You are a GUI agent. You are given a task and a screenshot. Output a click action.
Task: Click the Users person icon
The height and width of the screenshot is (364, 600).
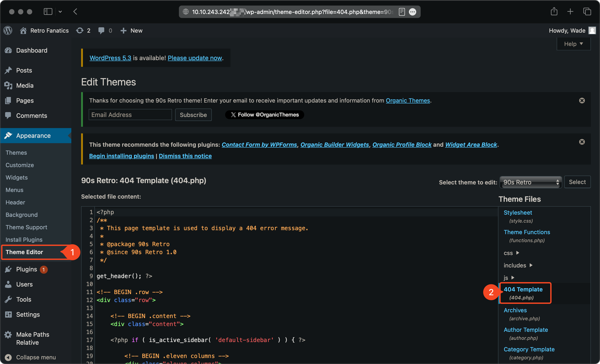pos(8,284)
